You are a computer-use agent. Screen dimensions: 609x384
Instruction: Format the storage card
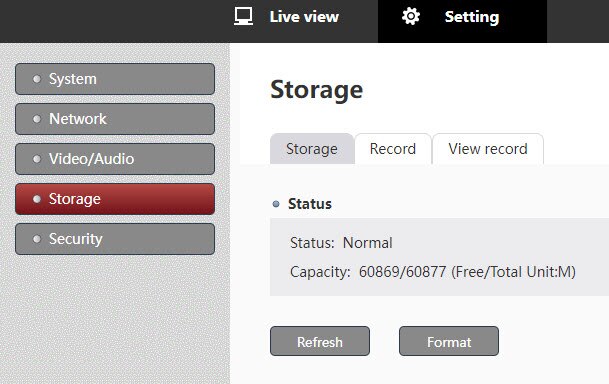point(449,341)
